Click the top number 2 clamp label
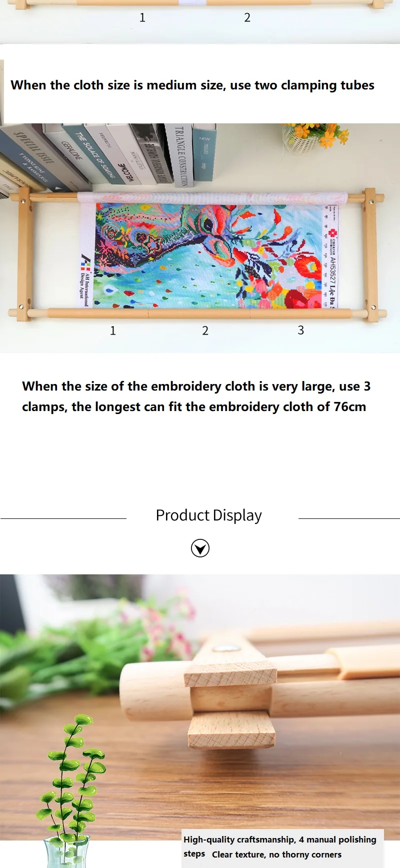This screenshot has height=868, width=400. tap(247, 17)
